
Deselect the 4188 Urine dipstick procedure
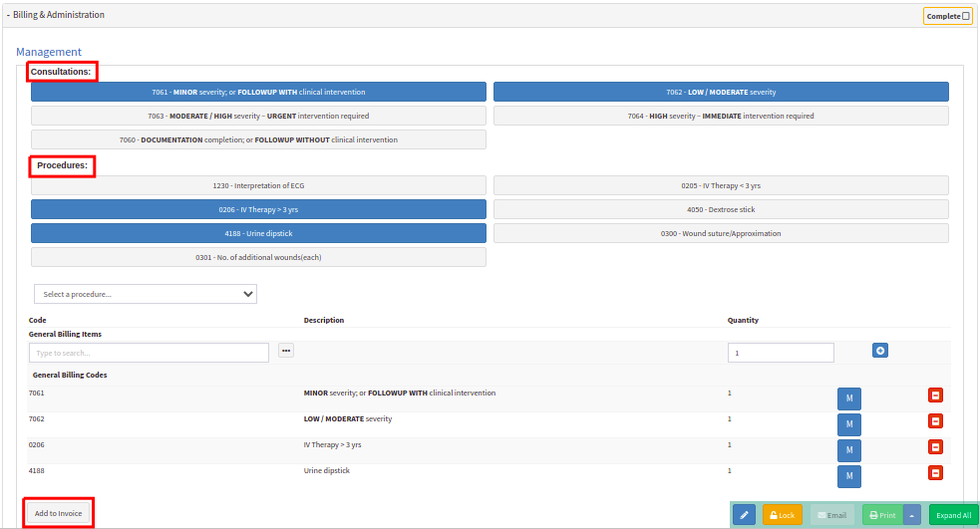pos(258,233)
